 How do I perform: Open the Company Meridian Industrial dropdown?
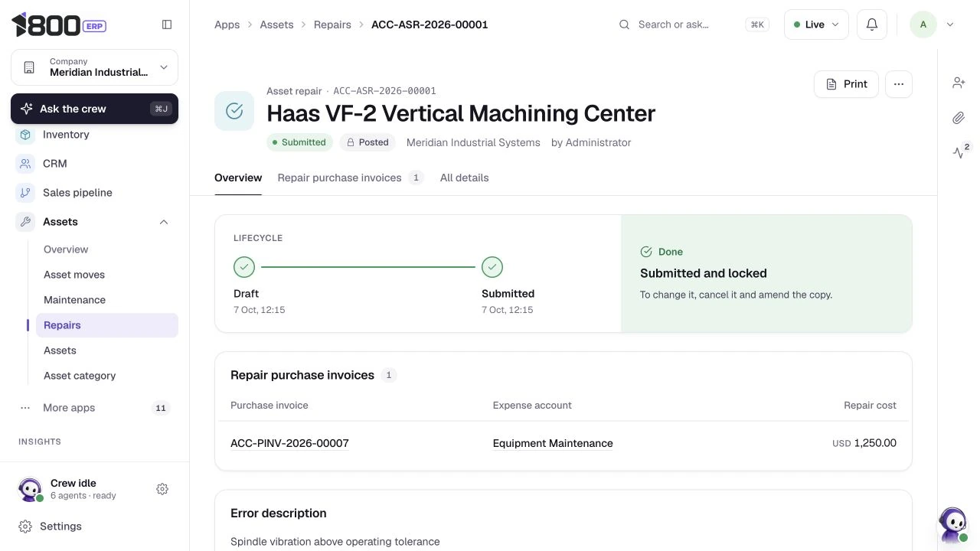[x=94, y=67]
